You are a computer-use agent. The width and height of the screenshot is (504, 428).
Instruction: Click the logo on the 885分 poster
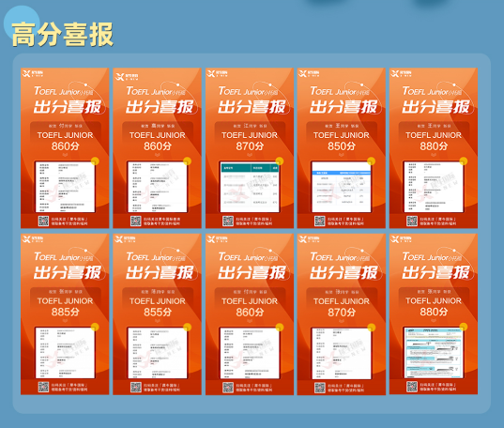(33, 239)
